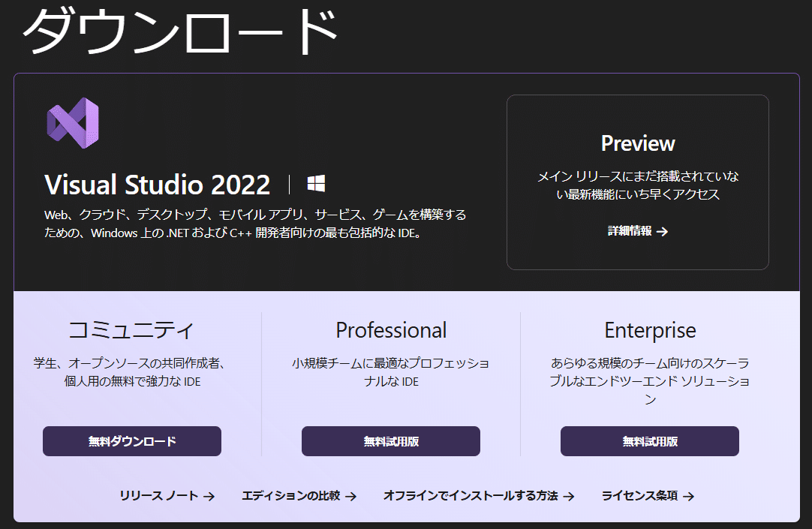Click the Visual Studio 2022 purple logo icon
This screenshot has width=812, height=529.
click(72, 125)
